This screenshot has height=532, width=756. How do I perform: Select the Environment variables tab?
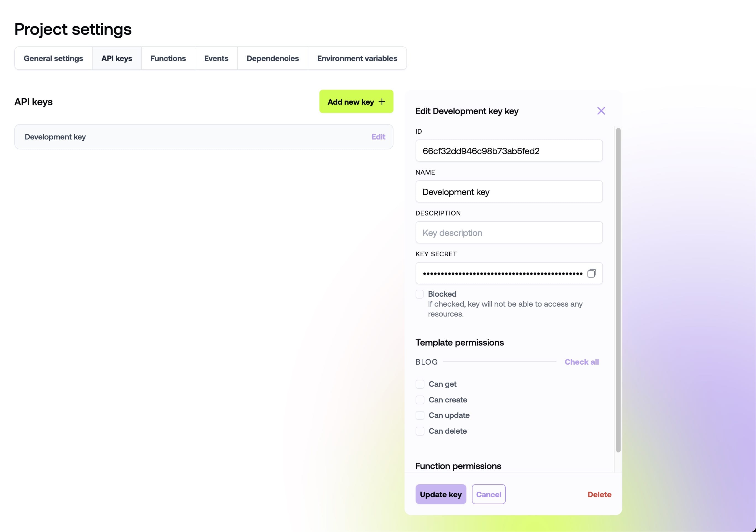[357, 58]
